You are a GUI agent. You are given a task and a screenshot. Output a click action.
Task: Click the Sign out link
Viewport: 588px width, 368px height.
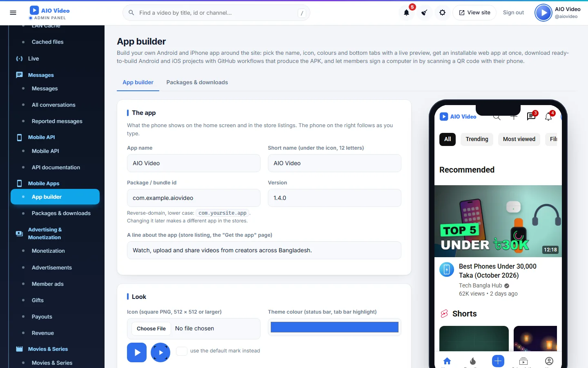click(x=513, y=13)
